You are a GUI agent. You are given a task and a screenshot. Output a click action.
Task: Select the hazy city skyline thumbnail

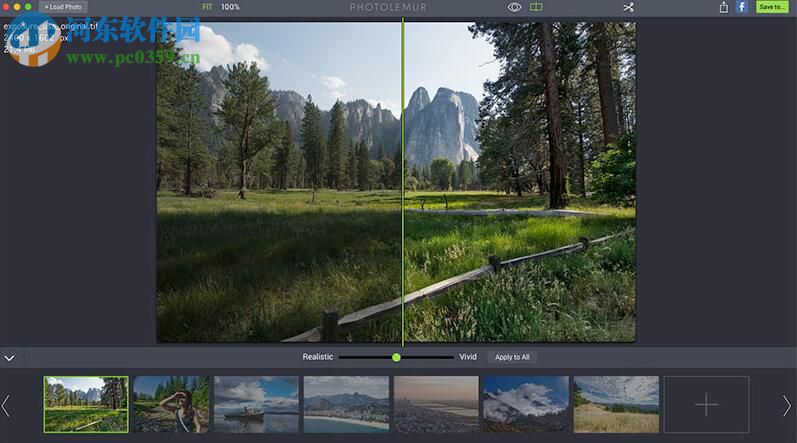point(436,404)
